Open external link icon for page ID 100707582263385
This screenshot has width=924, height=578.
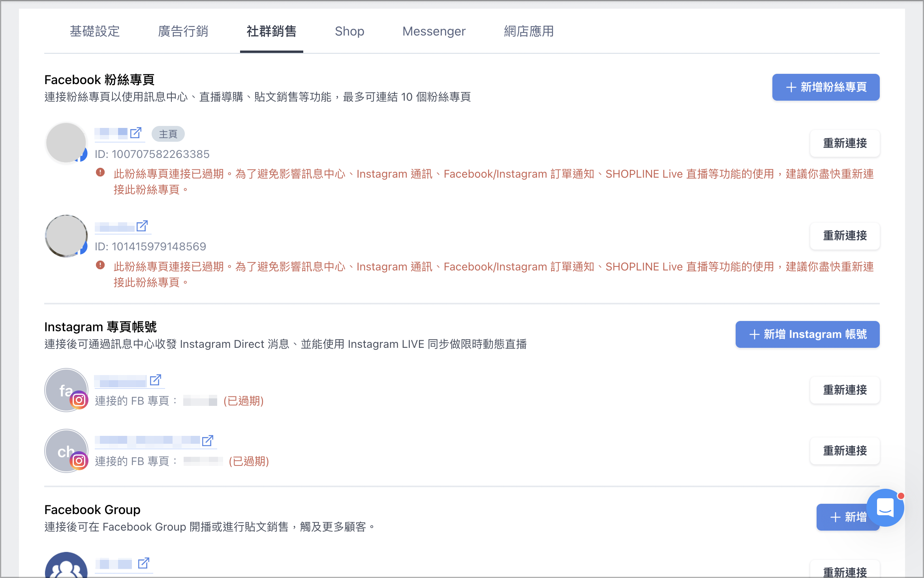(x=136, y=133)
